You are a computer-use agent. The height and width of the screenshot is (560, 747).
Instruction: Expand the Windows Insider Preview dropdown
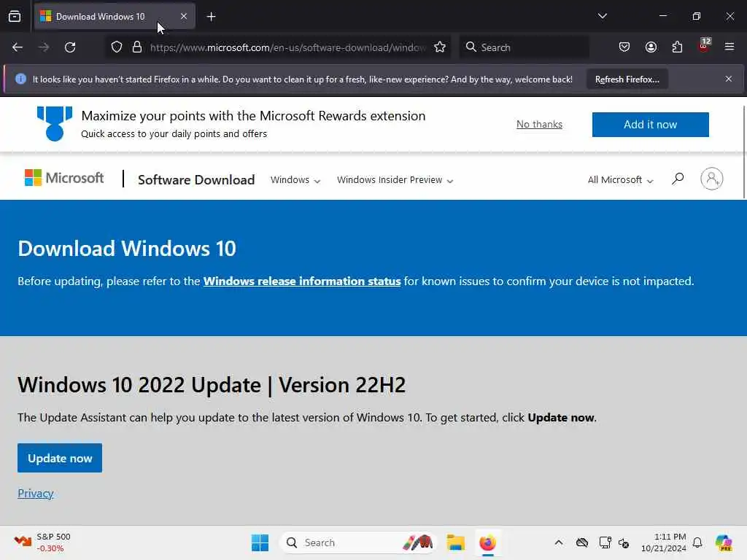tap(395, 180)
